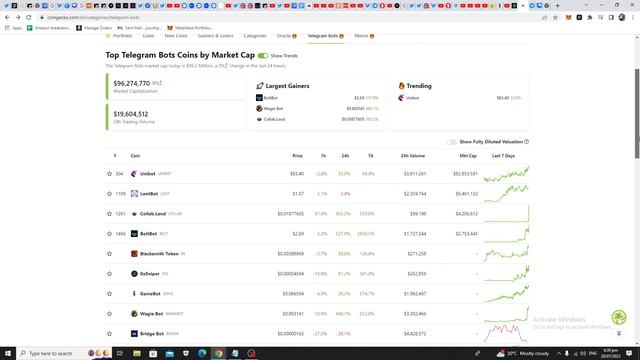The height and width of the screenshot is (360, 640).
Task: Toggle the Show Trends switch
Action: click(263, 56)
